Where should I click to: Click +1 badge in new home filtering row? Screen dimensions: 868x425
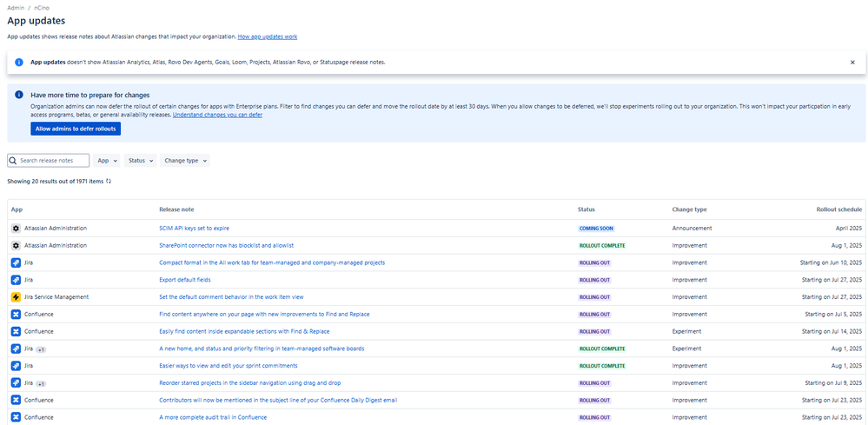tap(41, 349)
